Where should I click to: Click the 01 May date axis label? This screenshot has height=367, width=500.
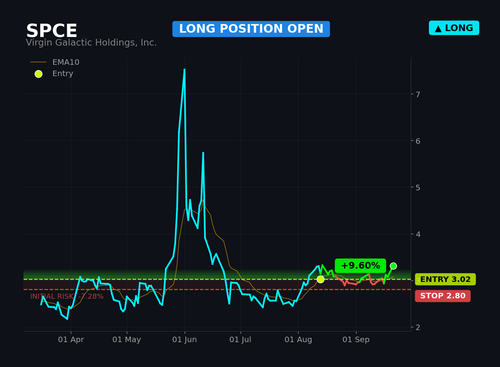pos(127,340)
